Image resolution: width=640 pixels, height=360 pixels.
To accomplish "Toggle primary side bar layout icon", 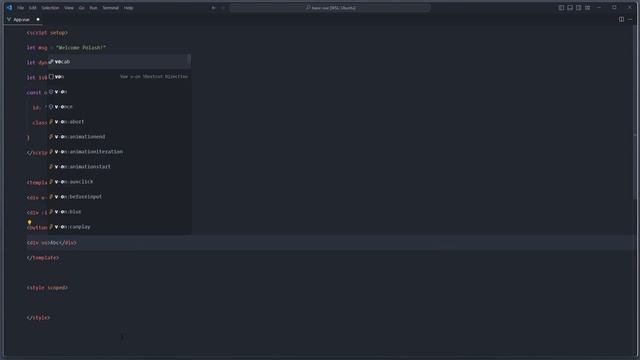I will pos(561,8).
